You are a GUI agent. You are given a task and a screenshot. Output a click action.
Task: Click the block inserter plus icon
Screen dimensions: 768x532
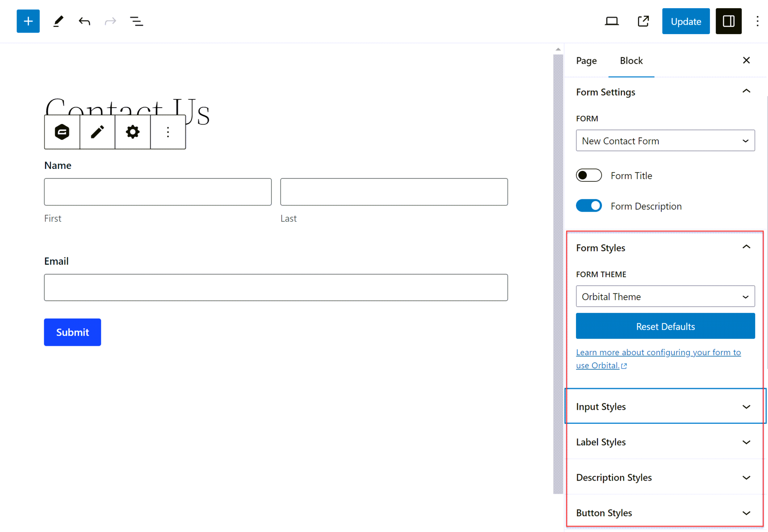coord(28,21)
